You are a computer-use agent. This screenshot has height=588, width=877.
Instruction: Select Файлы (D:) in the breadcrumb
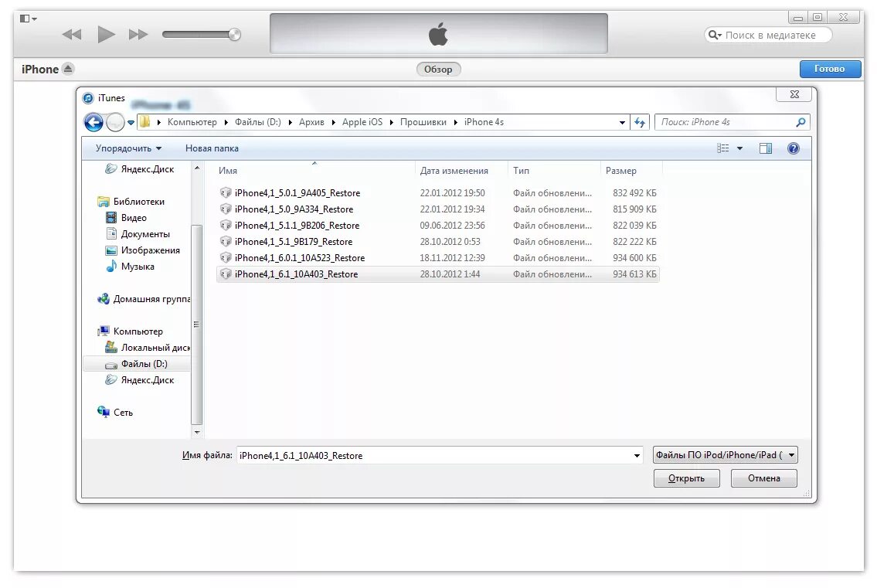258,122
